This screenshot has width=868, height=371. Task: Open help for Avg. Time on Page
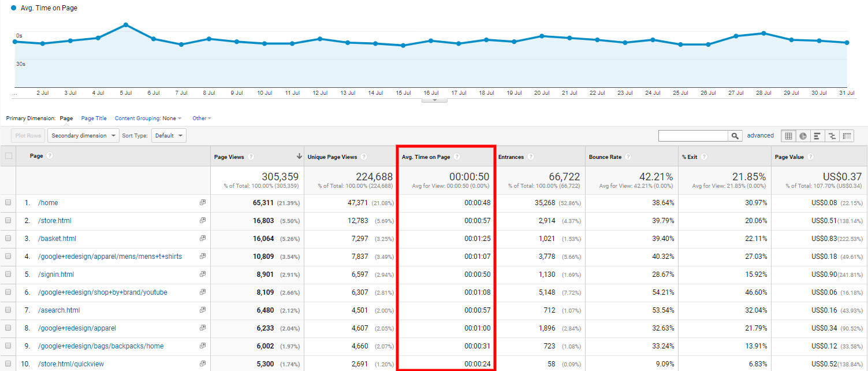[x=457, y=157]
